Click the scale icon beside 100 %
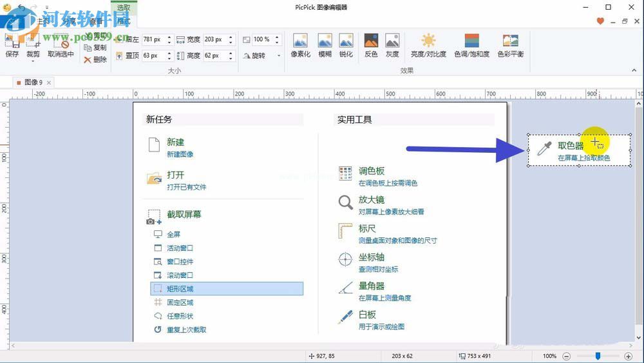 (246, 39)
